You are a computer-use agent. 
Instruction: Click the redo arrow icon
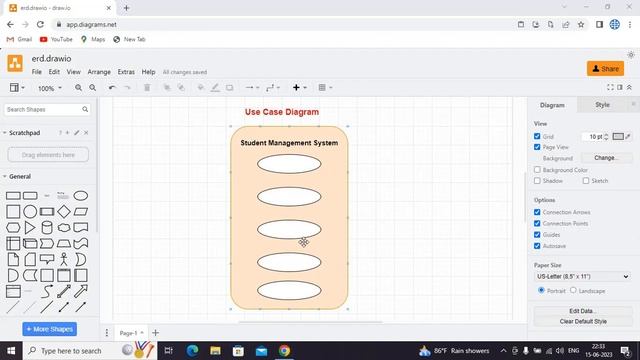[x=127, y=88]
